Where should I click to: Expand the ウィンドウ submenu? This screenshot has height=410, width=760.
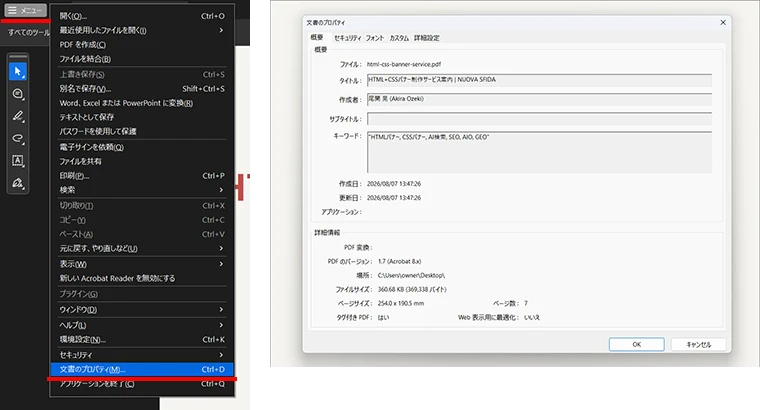coord(142,309)
